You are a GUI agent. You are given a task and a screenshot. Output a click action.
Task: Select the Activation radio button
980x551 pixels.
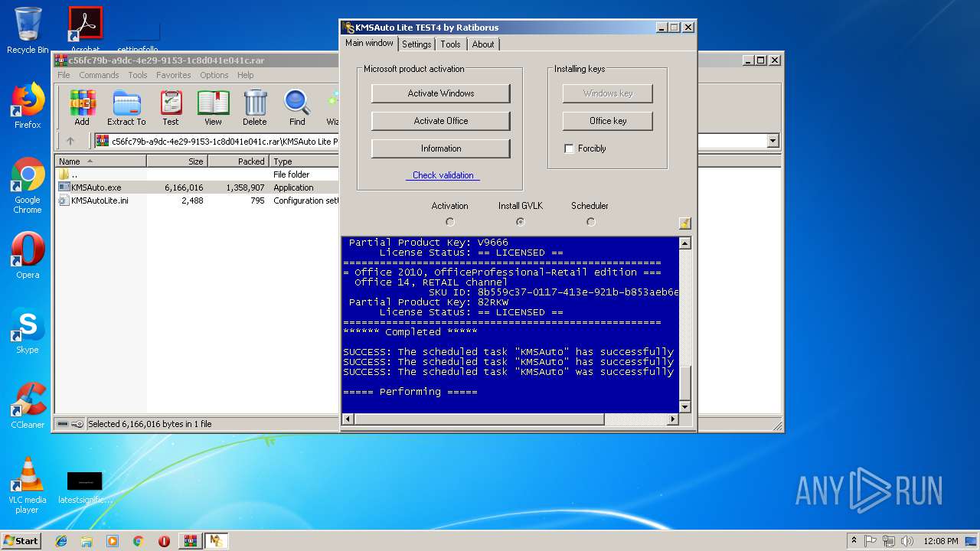point(450,222)
